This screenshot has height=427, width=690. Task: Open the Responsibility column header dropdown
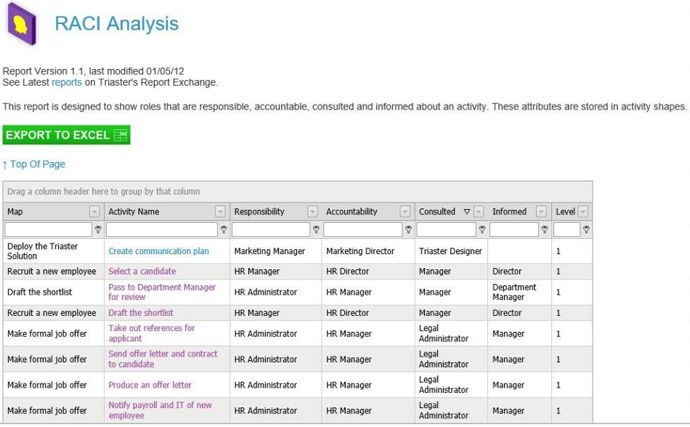[x=312, y=212]
